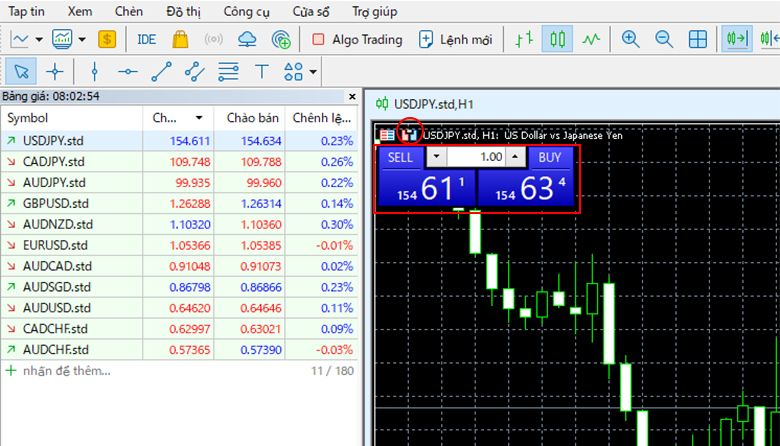Screen dimensions: 780x446
Task: Open the Trợ giúp menu
Action: click(x=375, y=11)
